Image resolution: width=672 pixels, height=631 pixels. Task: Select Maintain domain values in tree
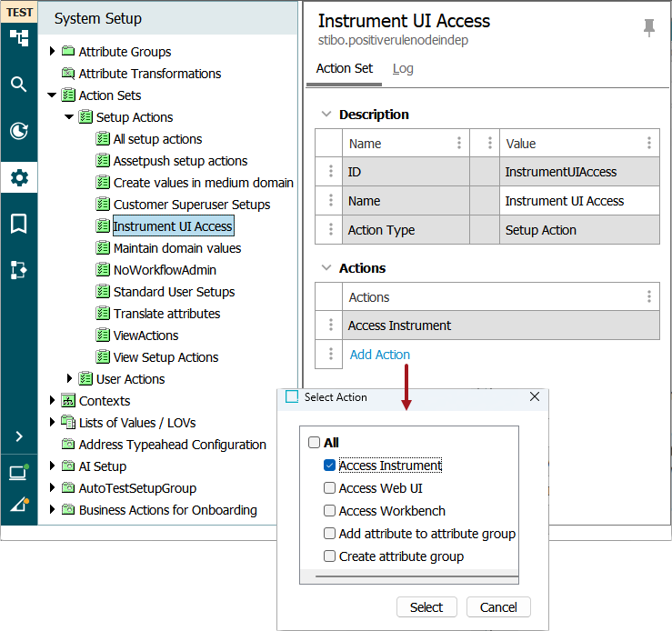[176, 248]
